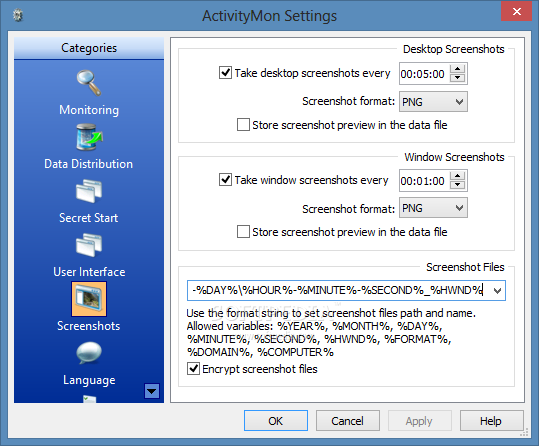
Task: Click the Cancel button
Action: tap(348, 421)
